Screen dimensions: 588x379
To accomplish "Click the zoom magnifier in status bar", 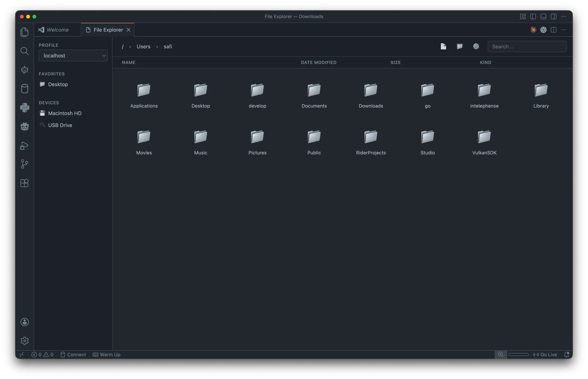I will (x=500, y=355).
